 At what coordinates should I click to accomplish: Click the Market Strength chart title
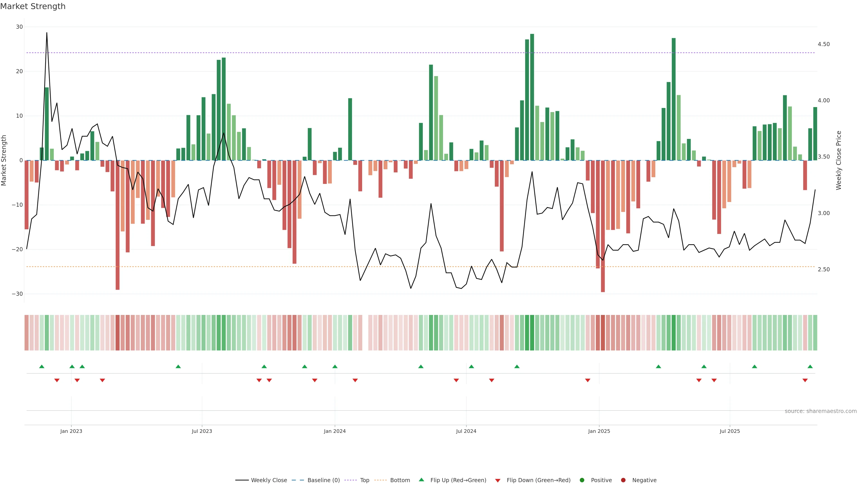pos(33,6)
